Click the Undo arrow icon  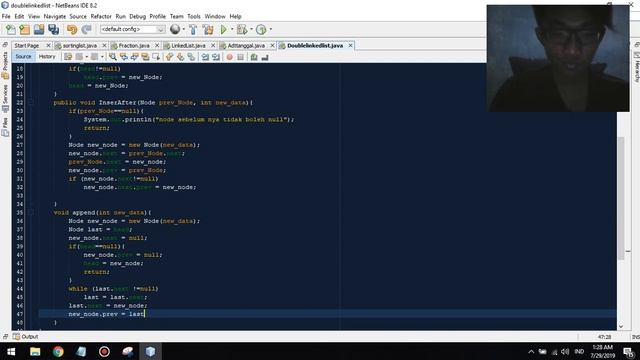tap(72, 29)
